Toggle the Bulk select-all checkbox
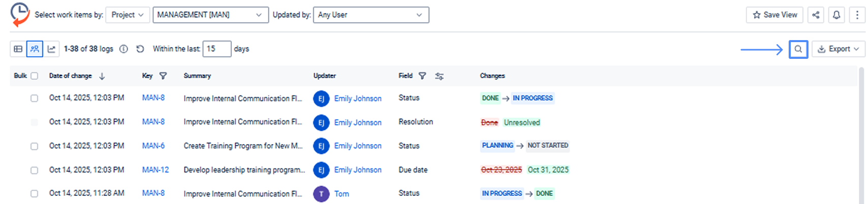Screen dimensions: 868x204 (x=34, y=76)
